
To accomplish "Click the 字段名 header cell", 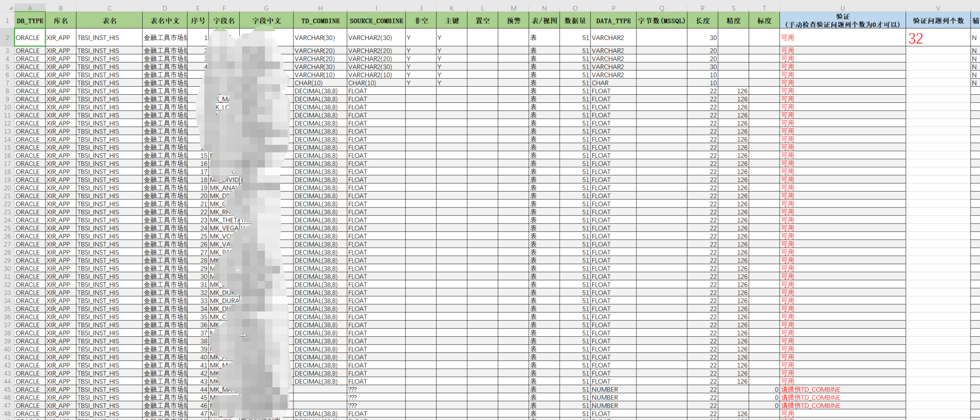I will 224,20.
